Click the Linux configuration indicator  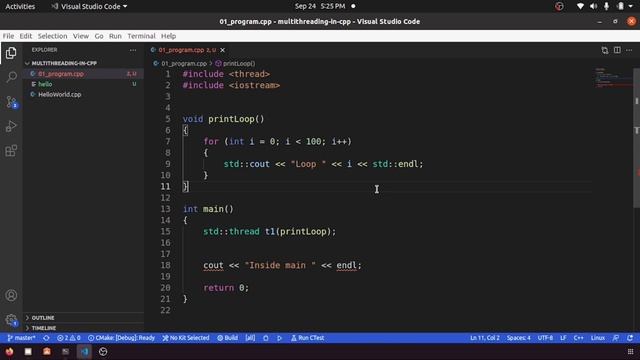[598, 338]
